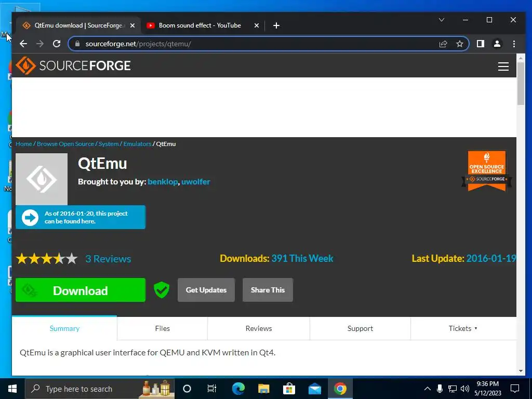532x399 pixels.
Task: Open a new browser tab
Action: pyautogui.click(x=276, y=25)
